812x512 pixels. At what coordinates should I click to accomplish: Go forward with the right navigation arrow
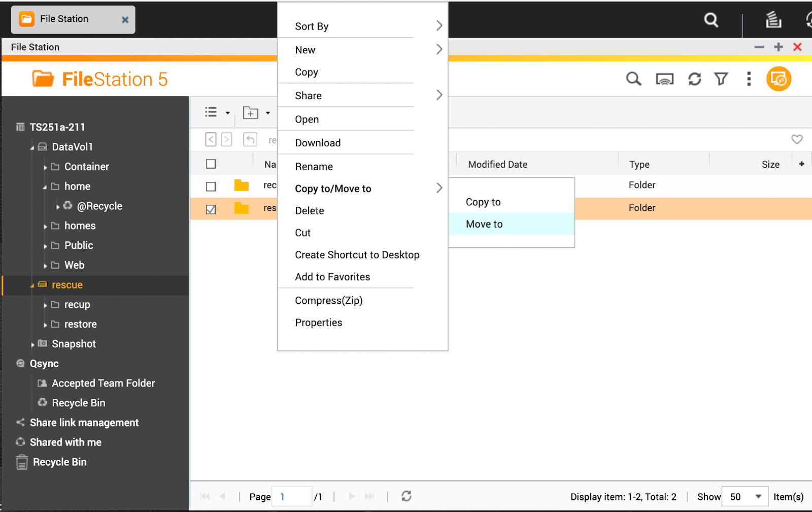(x=227, y=139)
